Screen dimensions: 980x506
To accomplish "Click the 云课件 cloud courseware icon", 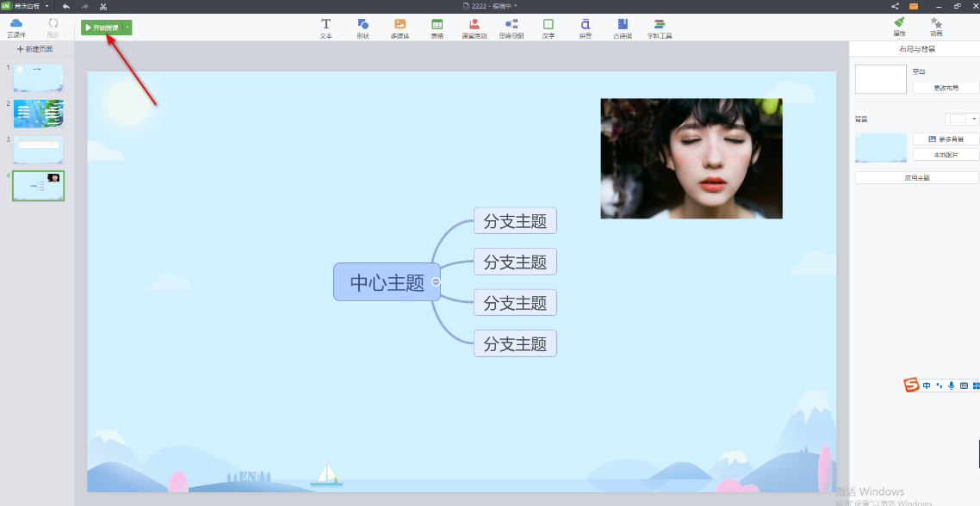I will click(16, 28).
